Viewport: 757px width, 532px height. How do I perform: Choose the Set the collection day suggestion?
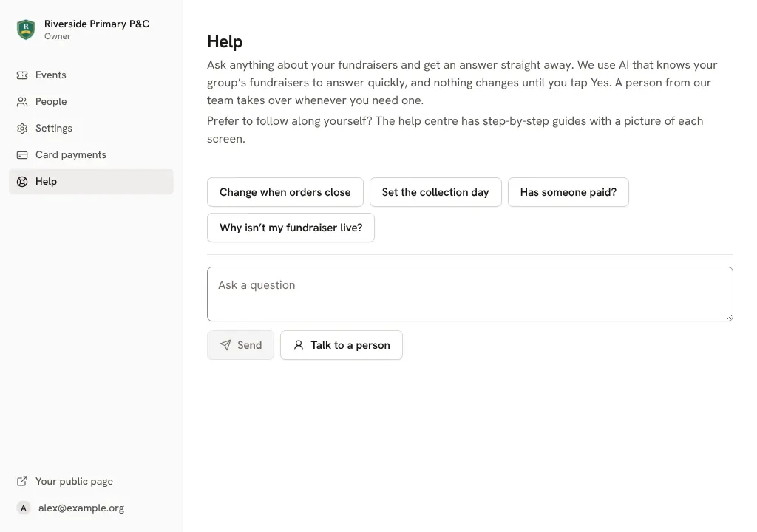click(435, 192)
